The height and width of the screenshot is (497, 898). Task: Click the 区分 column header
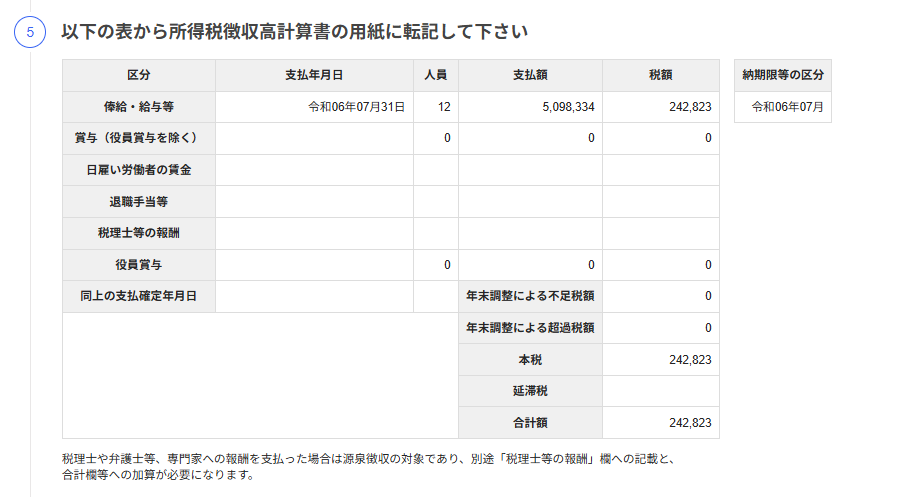tap(139, 75)
